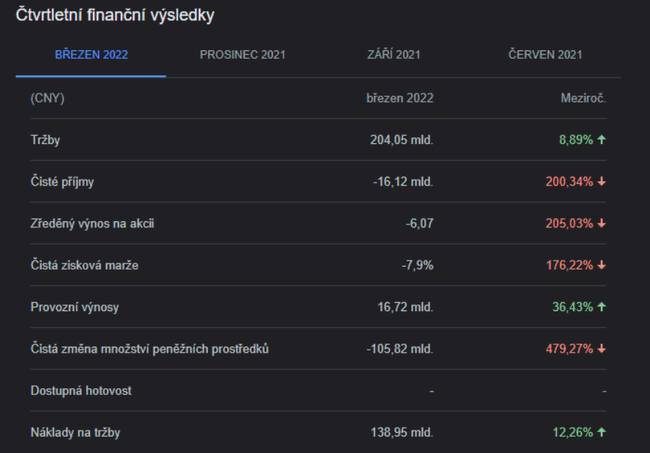
Task: Click the Meziroč. column header
Action: tap(584, 98)
